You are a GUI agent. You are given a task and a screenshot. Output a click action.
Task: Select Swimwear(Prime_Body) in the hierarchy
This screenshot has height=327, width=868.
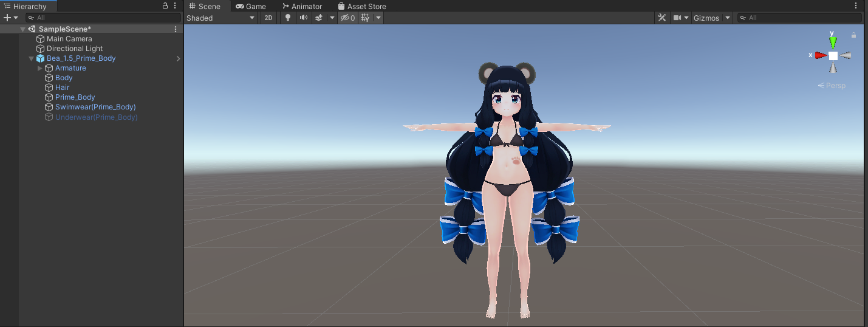95,107
